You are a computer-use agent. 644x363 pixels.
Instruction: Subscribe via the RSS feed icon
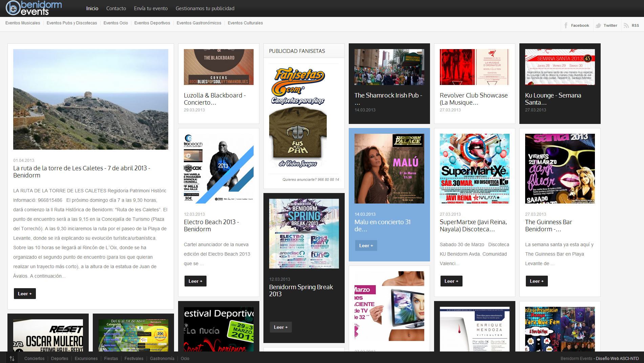coord(626,25)
